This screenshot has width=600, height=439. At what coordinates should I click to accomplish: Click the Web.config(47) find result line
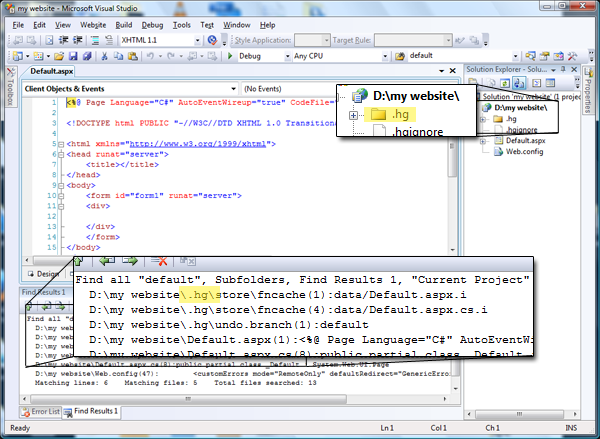tap(242, 374)
